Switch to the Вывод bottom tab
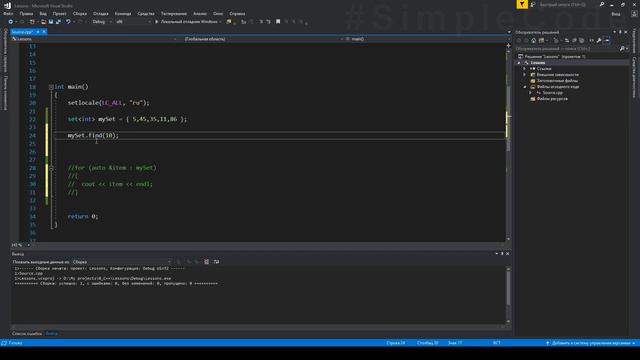The image size is (640, 360). [51, 333]
